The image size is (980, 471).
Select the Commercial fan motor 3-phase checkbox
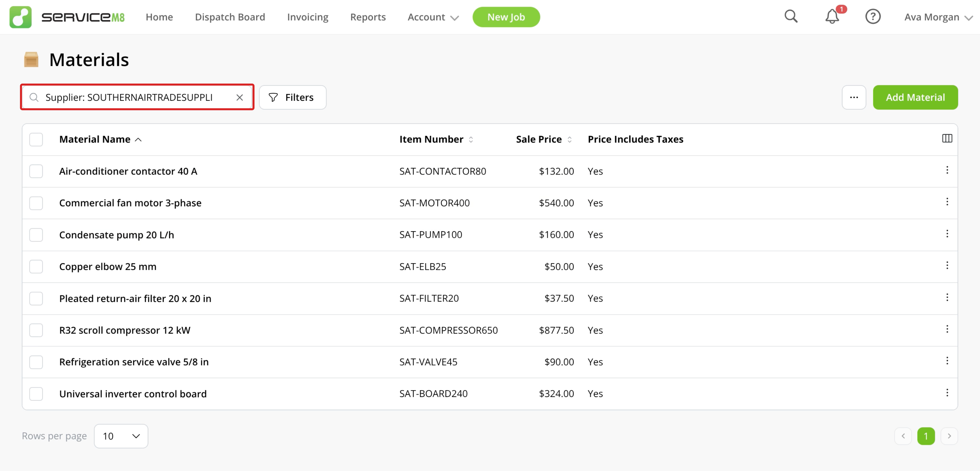point(36,203)
